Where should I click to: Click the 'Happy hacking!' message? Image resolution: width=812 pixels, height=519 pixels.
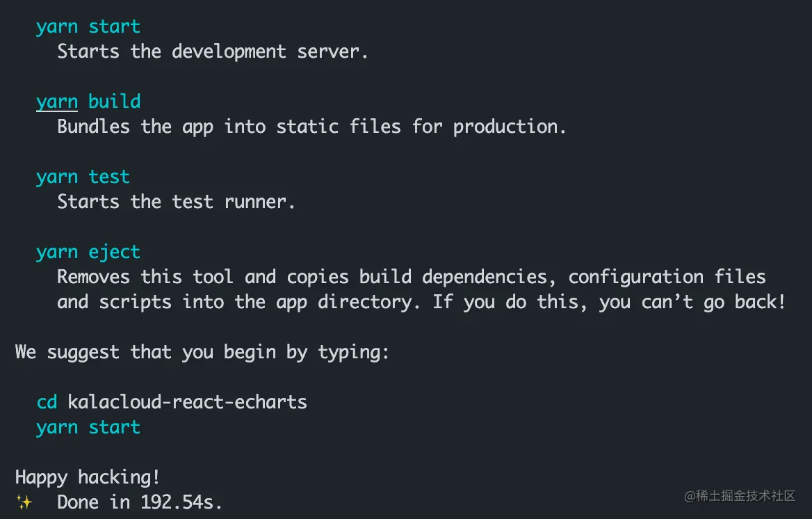[88, 477]
